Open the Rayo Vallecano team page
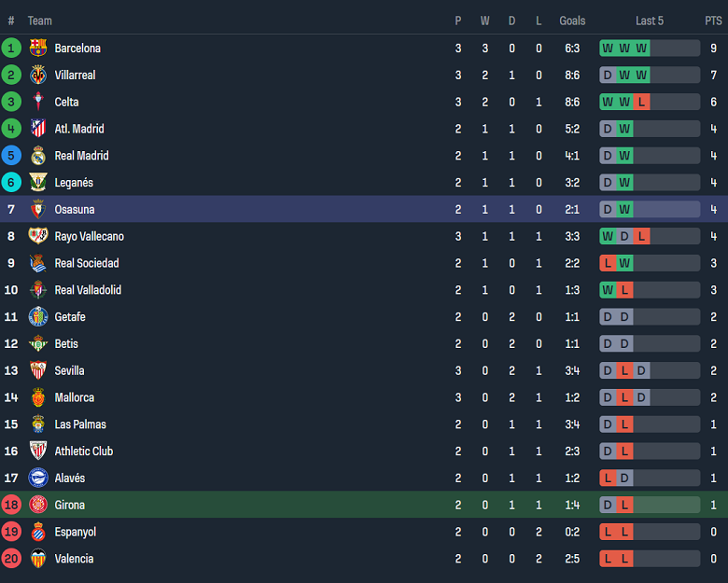 pos(89,237)
